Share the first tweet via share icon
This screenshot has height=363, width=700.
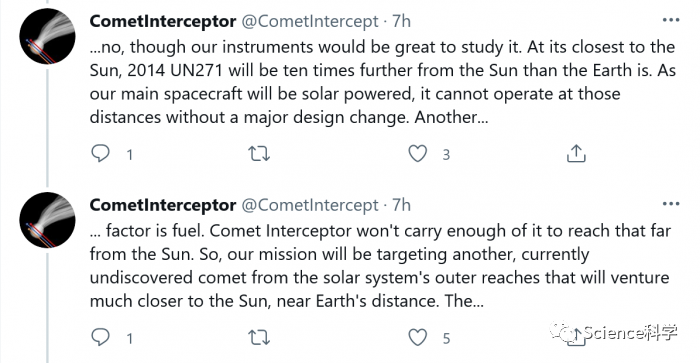[x=576, y=154]
